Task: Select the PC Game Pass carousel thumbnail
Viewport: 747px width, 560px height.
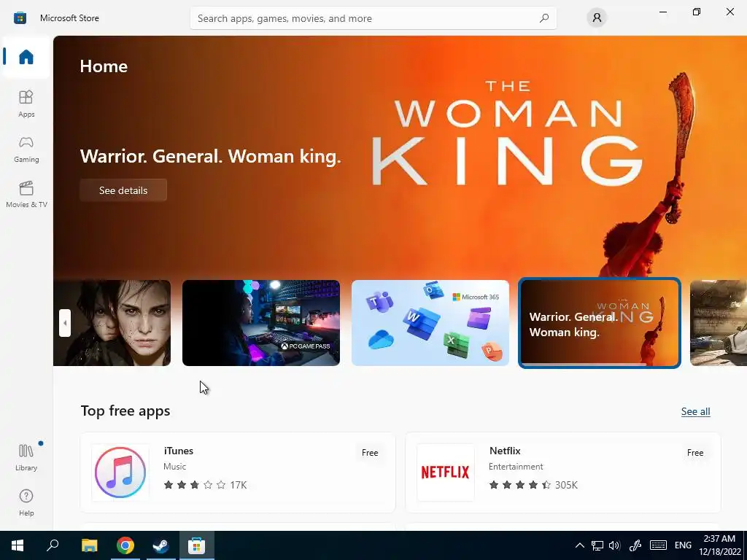Action: click(x=261, y=323)
